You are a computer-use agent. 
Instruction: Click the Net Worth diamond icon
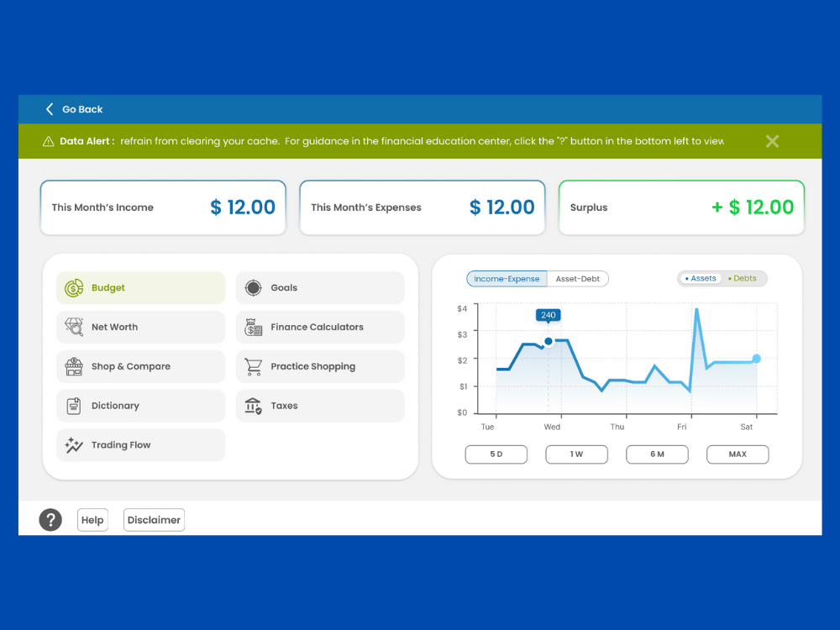click(x=74, y=327)
